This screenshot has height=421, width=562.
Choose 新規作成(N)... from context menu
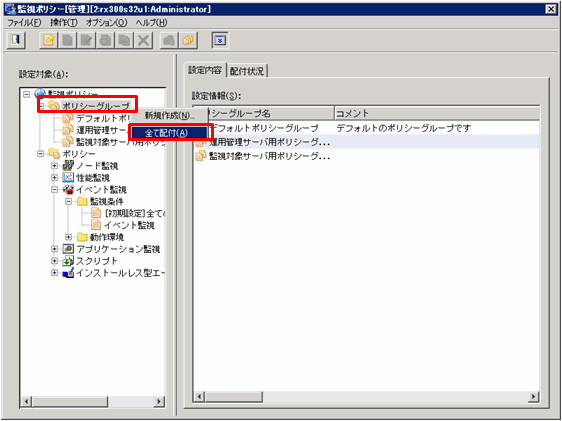tap(170, 116)
